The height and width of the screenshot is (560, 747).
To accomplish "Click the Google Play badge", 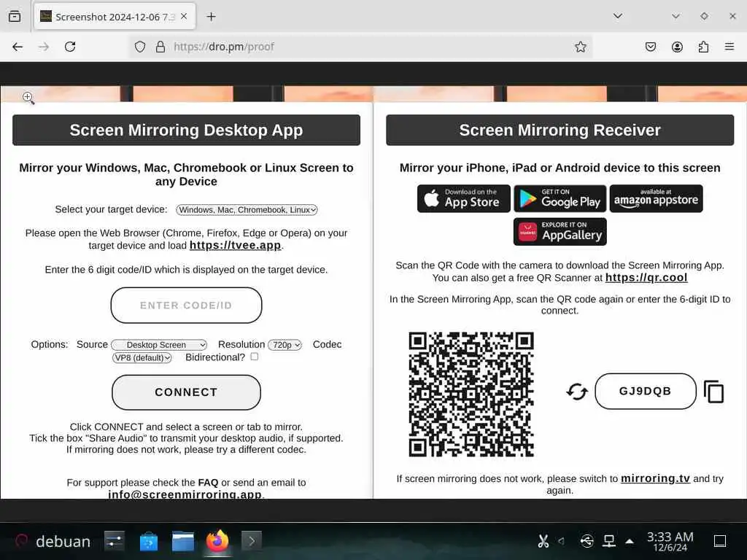I will pos(560,198).
